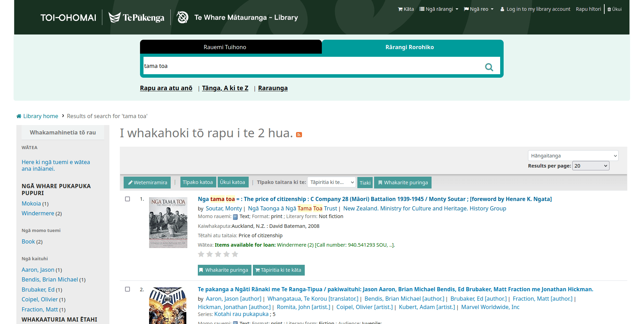This screenshot has height=324, width=644.
Task: Click the TOI-OHOMAI logo
Action: click(68, 17)
